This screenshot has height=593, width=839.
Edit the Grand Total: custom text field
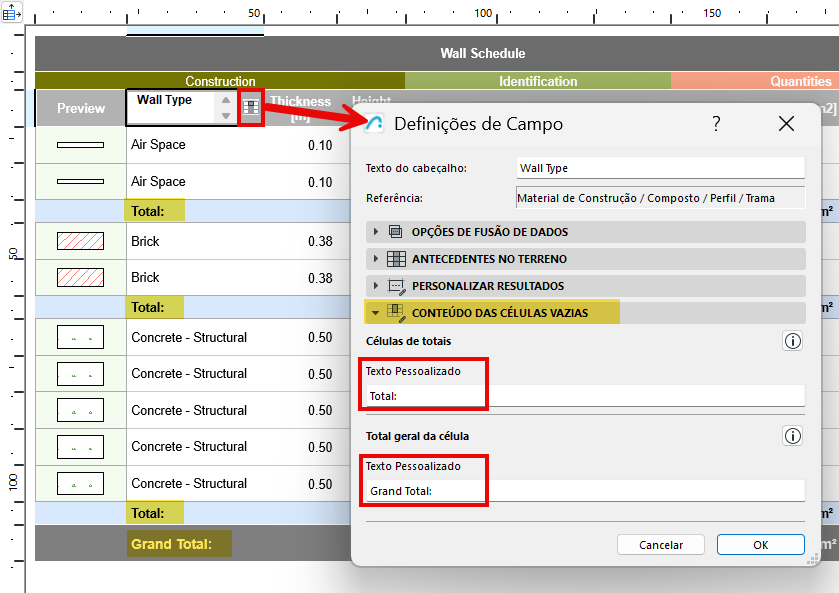click(x=585, y=491)
